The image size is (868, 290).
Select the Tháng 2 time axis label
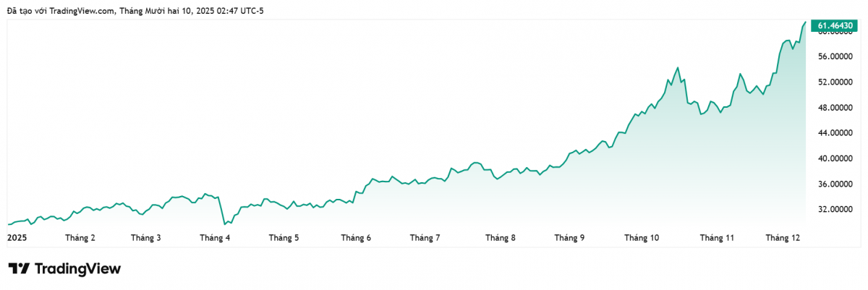coord(80,237)
